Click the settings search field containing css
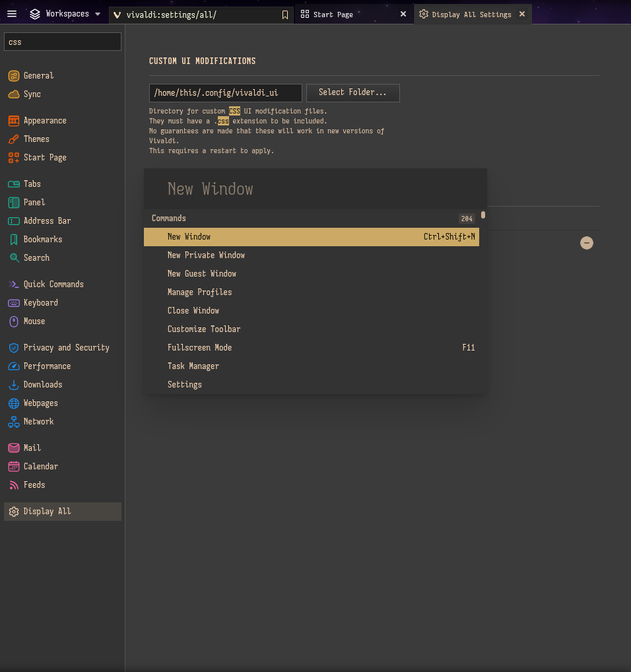This screenshot has width=631, height=672. 63,42
